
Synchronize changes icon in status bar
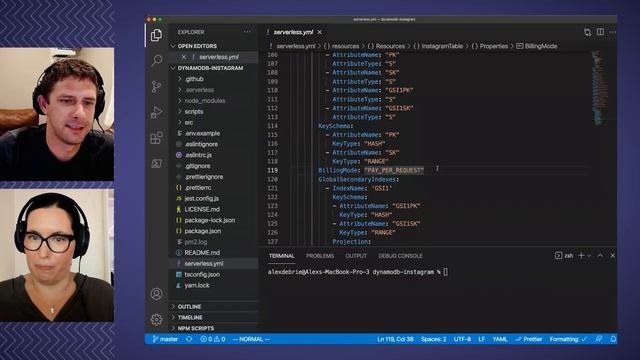pyautogui.click(x=189, y=339)
